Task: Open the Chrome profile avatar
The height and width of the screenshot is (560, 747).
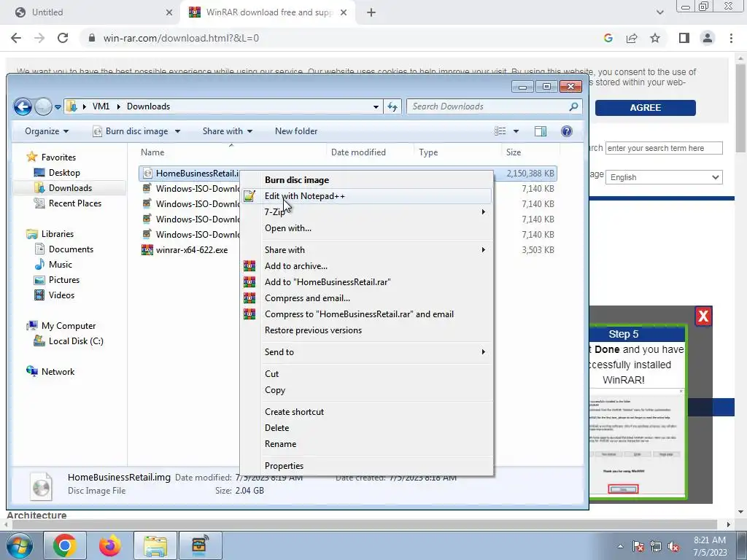Action: [x=708, y=38]
